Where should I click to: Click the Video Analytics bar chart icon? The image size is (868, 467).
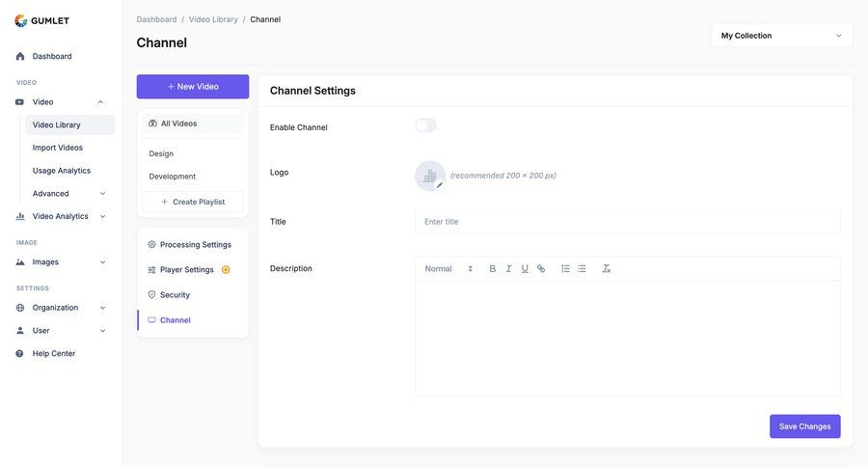tap(20, 216)
